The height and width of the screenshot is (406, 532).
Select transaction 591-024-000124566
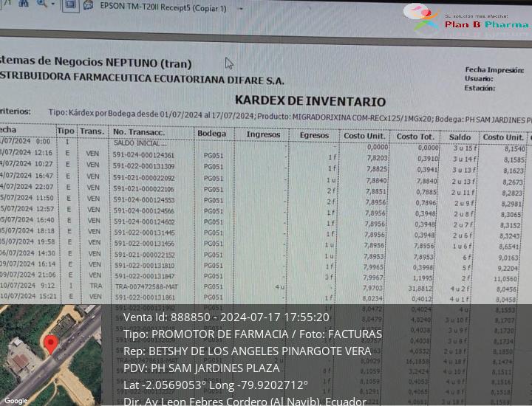pyautogui.click(x=144, y=211)
